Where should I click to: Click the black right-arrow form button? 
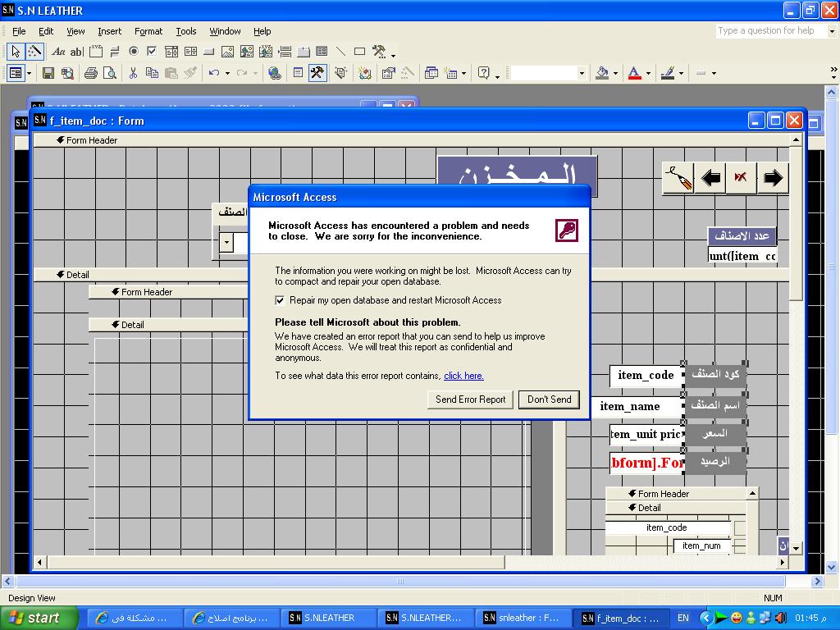point(773,178)
